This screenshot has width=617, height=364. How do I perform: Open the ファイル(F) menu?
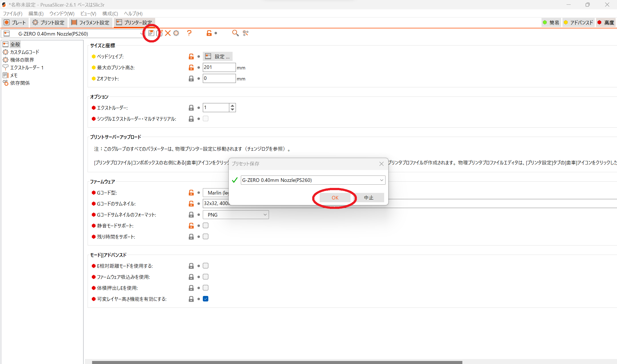13,14
